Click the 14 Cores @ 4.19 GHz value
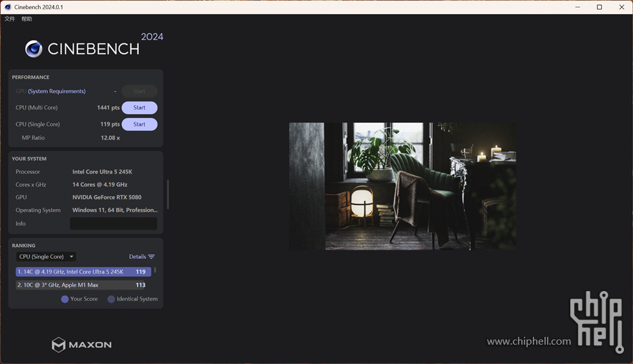Viewport: 633px width, 364px height. 99,185
